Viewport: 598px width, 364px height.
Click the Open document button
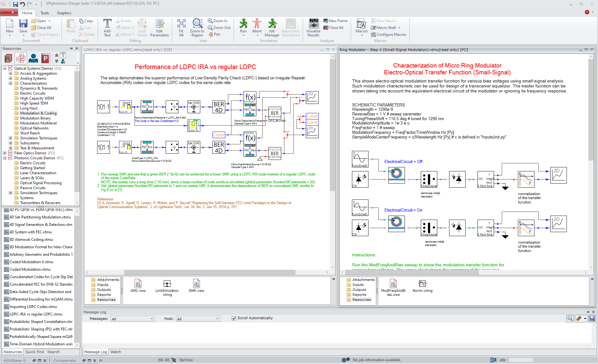coord(38,21)
